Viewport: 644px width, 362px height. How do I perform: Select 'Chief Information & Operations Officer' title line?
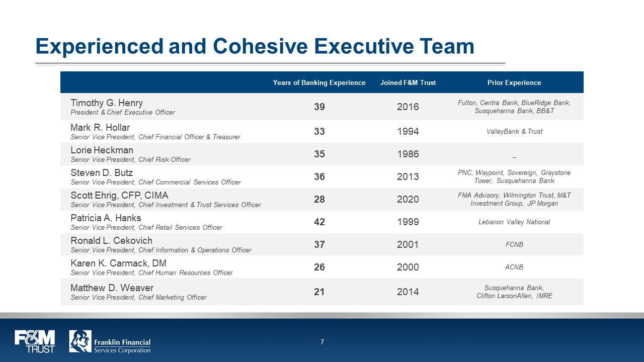[161, 250]
